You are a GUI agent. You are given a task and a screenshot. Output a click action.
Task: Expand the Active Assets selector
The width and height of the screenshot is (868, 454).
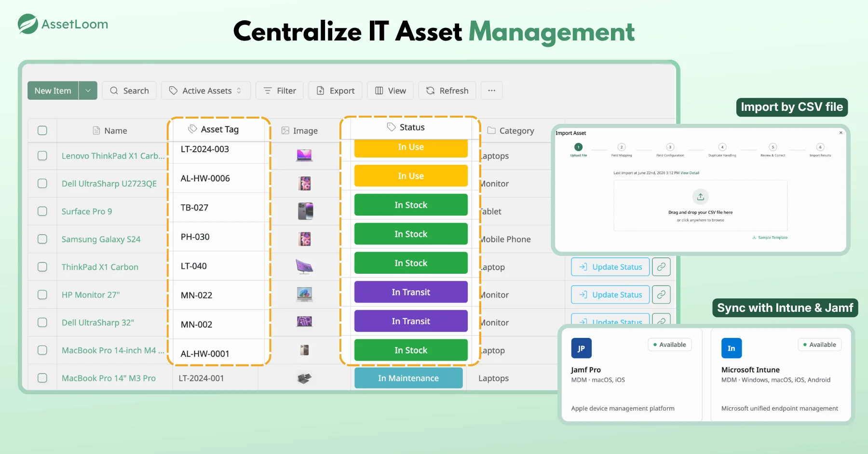pyautogui.click(x=206, y=91)
